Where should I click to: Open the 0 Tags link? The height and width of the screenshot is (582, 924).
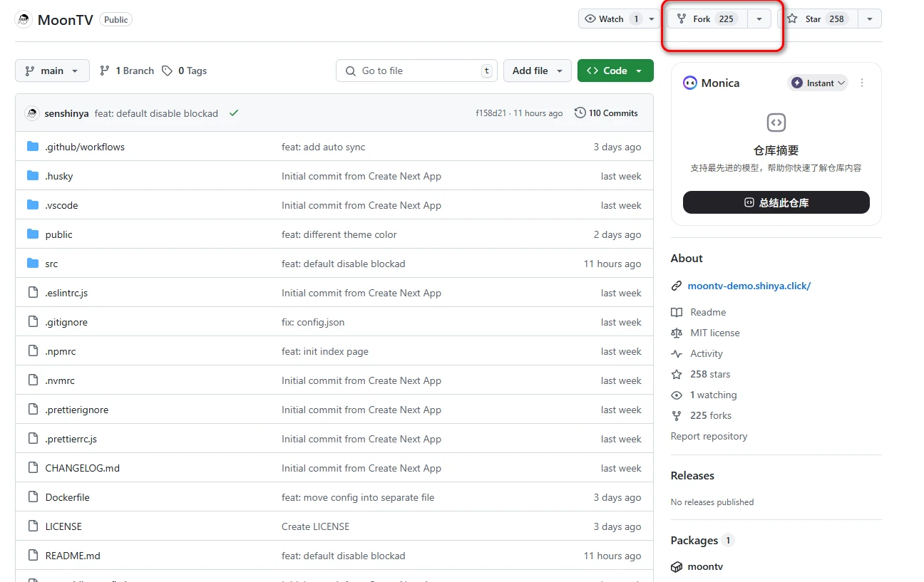(x=184, y=71)
